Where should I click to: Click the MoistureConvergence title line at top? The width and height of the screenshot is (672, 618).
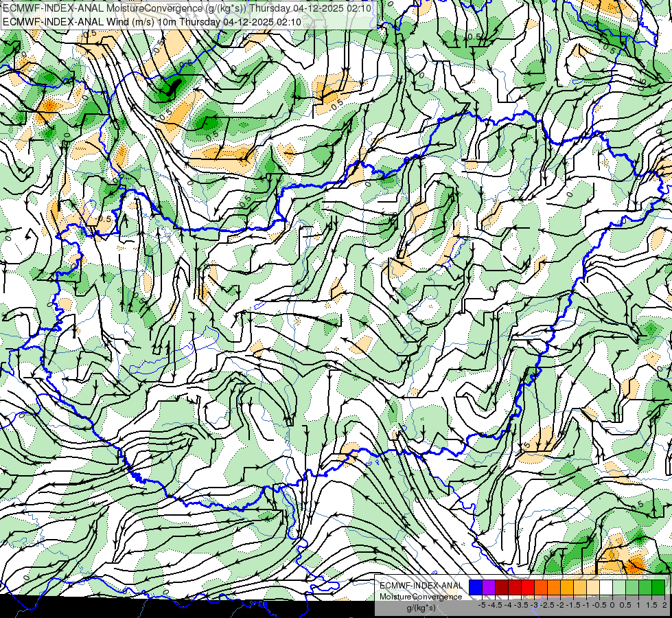pyautogui.click(x=187, y=8)
